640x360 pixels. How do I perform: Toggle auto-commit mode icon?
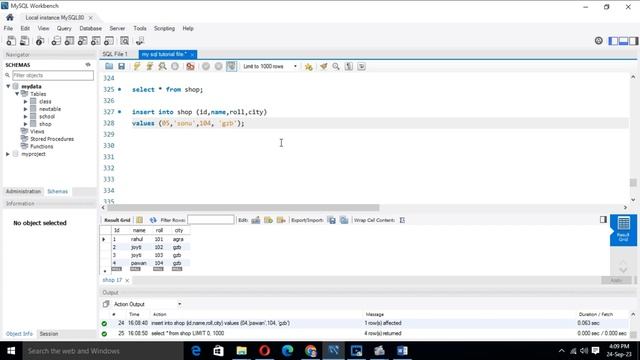pos(231,66)
